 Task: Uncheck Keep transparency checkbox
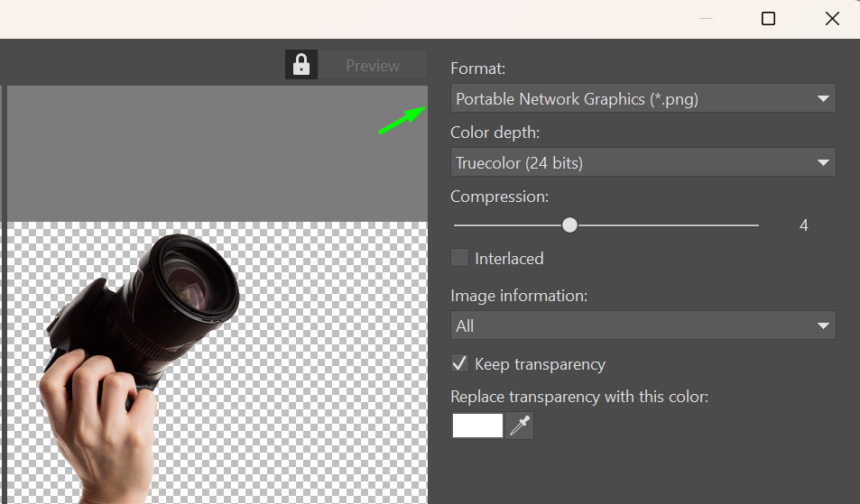pyautogui.click(x=459, y=363)
